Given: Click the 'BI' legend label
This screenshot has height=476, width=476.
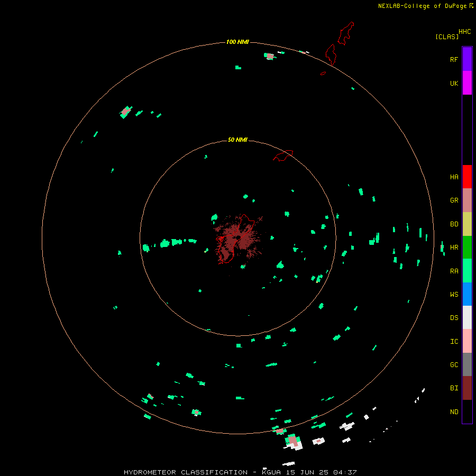Looking at the screenshot, I should click(454, 388).
